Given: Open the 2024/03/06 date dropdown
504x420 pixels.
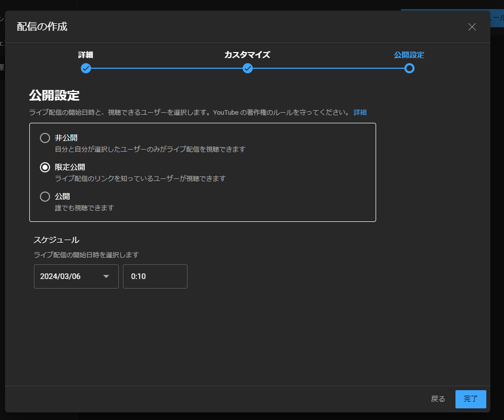Looking at the screenshot, I should pyautogui.click(x=76, y=276).
